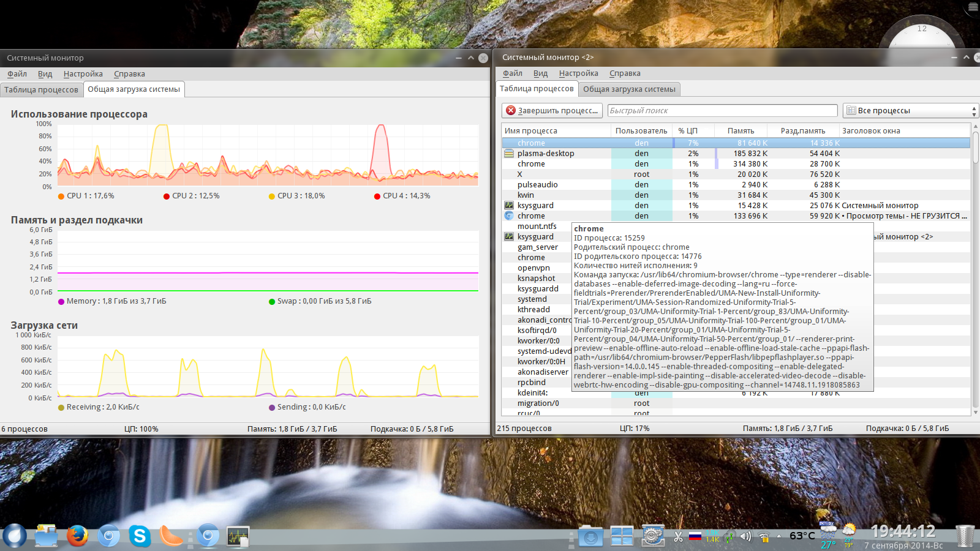This screenshot has width=980, height=551.
Task: Click the volume speaker tray icon
Action: [745, 537]
